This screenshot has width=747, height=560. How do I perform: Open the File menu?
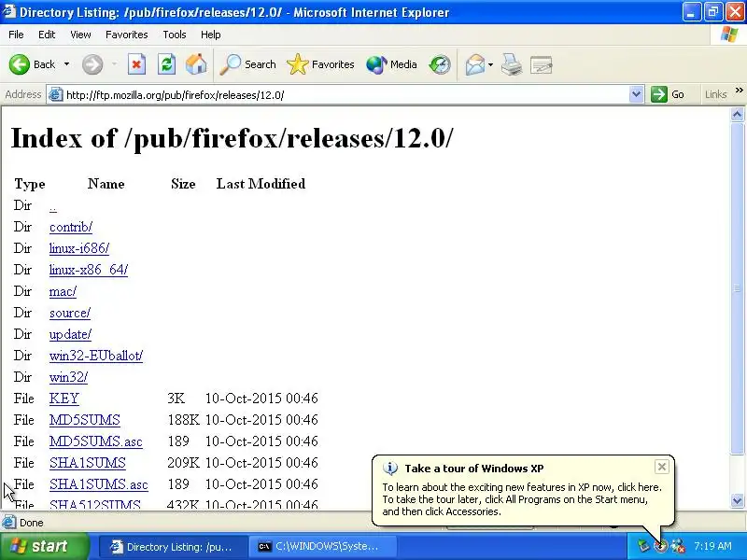[16, 35]
